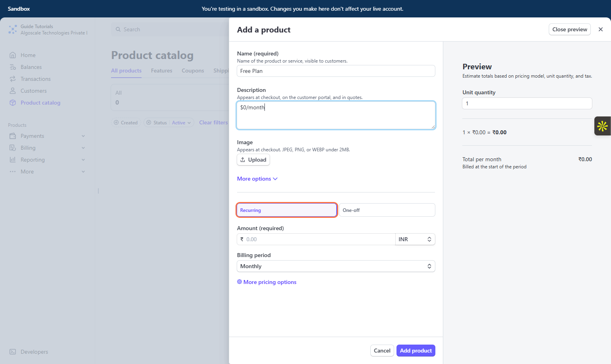Viewport: 611px width, 364px height.
Task: Open Transactions in the sidebar
Action: click(36, 79)
